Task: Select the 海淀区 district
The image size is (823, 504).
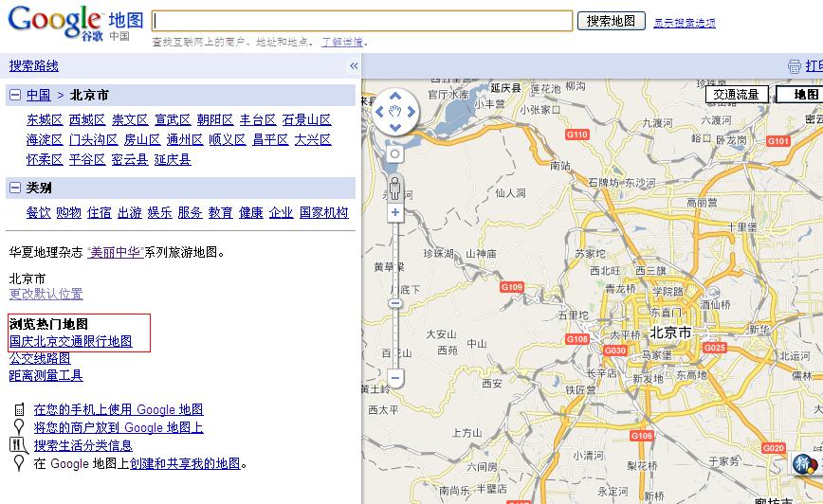Action: pyautogui.click(x=45, y=140)
